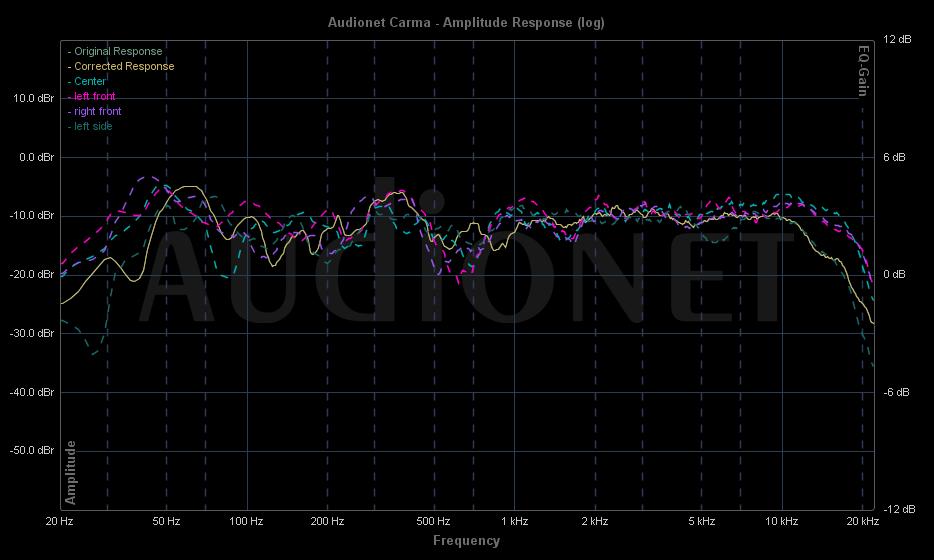Click the '0 dB' EQ gain tick label
The width and height of the screenshot is (934, 560).
pyautogui.click(x=894, y=274)
